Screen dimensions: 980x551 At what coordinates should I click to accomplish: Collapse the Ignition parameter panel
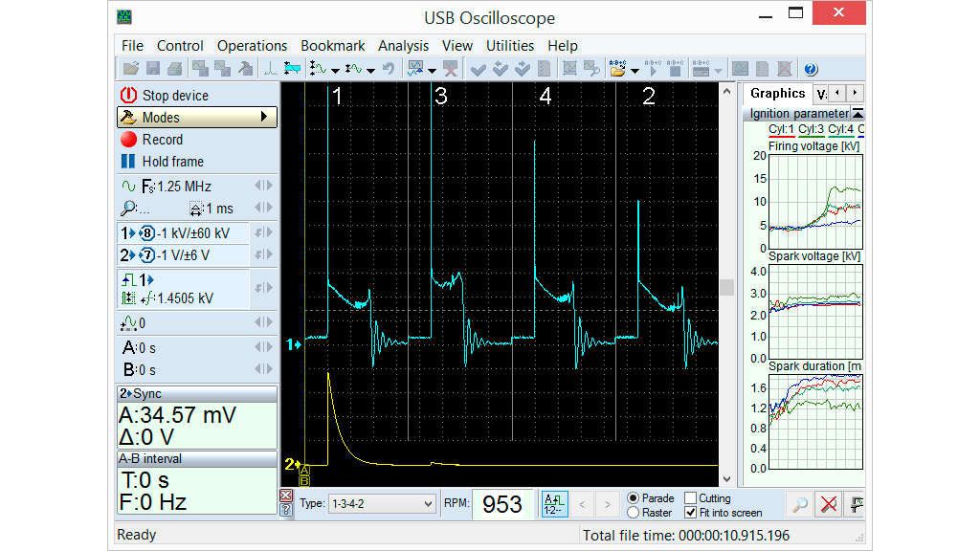pyautogui.click(x=858, y=113)
